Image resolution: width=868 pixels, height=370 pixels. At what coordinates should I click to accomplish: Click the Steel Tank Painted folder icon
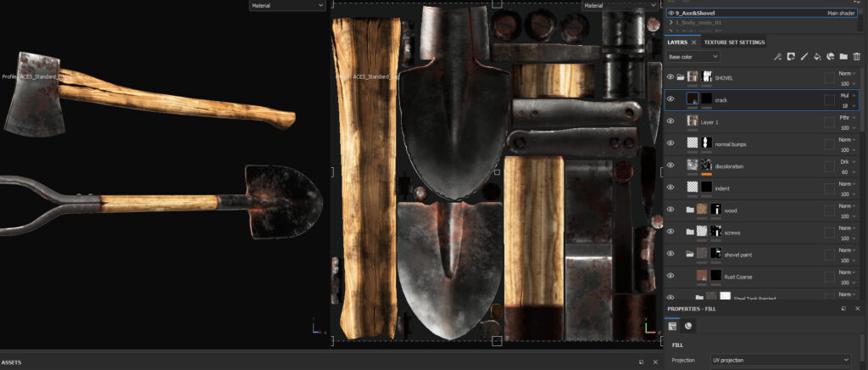pyautogui.click(x=699, y=297)
